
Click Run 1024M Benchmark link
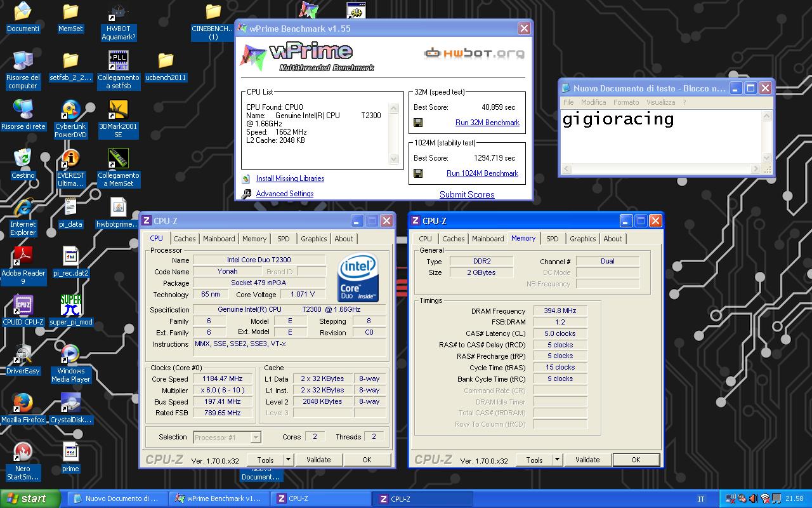(483, 173)
